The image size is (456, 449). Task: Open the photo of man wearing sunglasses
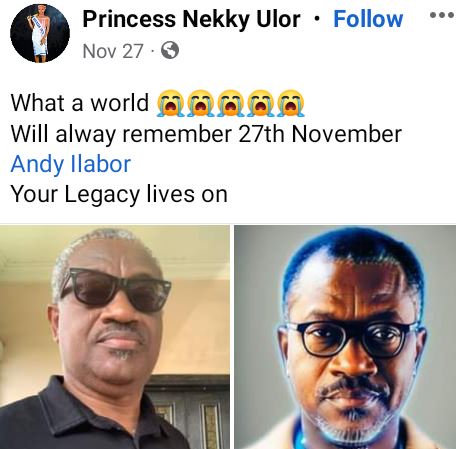point(115,337)
